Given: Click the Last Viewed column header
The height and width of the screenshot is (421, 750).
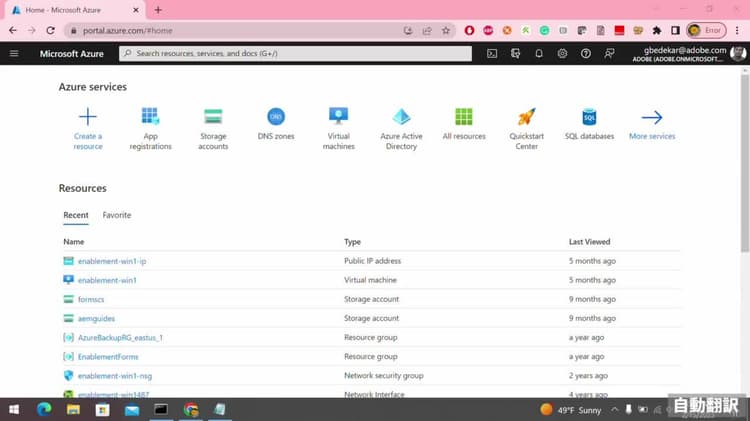Looking at the screenshot, I should (589, 242).
